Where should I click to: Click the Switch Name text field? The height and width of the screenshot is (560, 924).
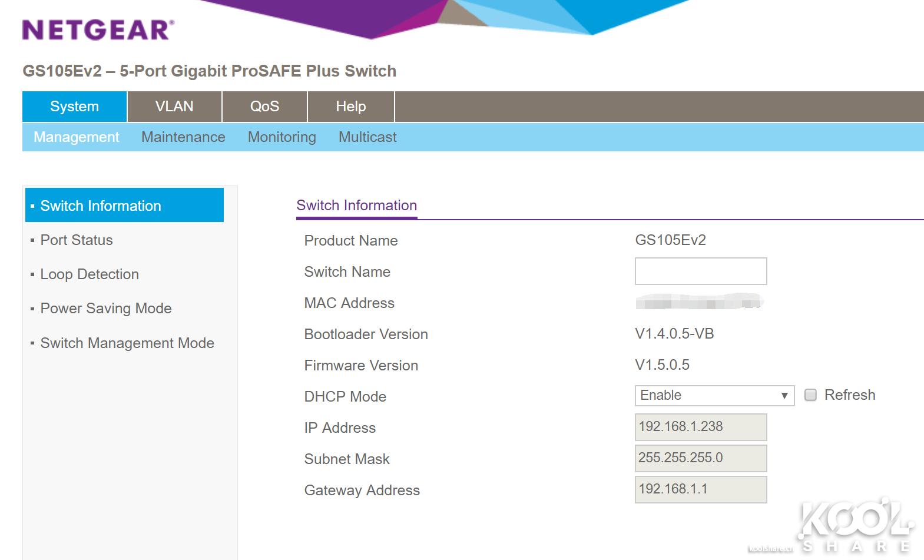pos(700,271)
